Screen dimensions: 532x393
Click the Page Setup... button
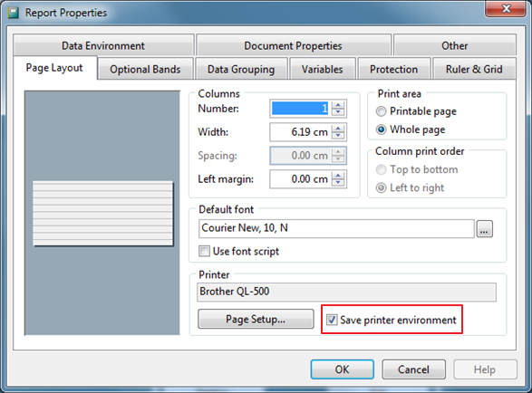[256, 319]
